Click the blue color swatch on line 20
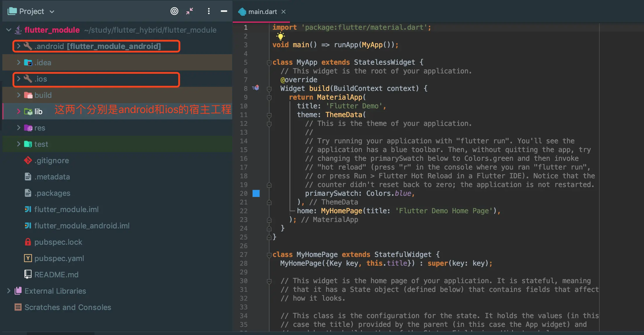This screenshot has height=335, width=644. tap(256, 193)
